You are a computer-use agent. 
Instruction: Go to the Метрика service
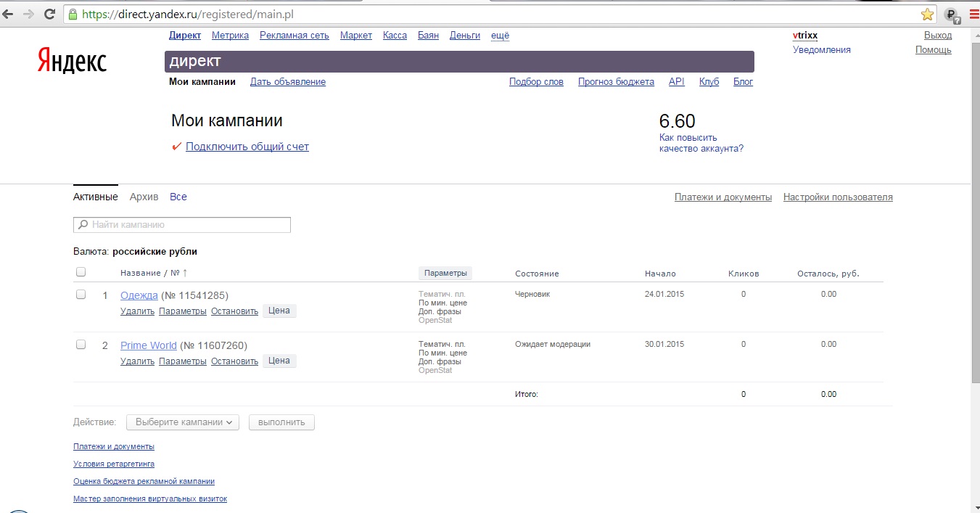230,35
